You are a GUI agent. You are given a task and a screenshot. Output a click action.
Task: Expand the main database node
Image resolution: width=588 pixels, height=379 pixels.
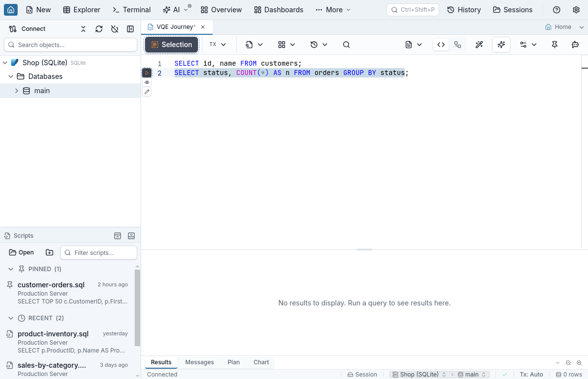16,91
